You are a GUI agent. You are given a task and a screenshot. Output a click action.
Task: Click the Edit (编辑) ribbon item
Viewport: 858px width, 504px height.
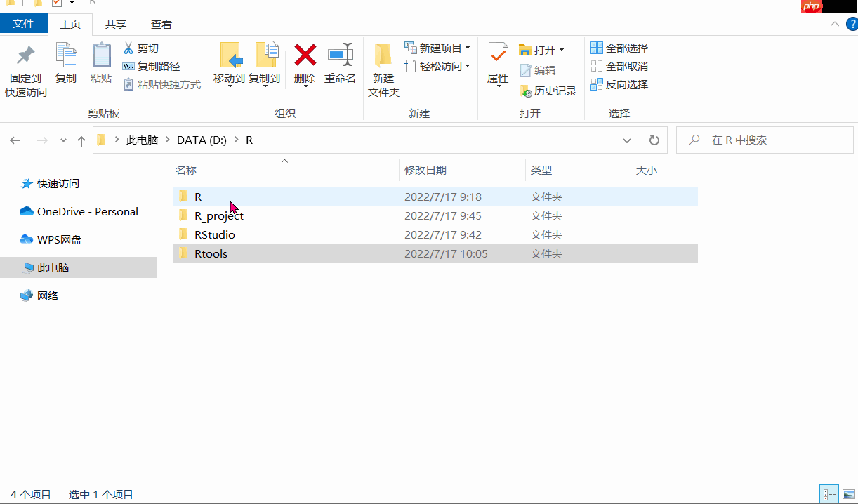click(x=538, y=70)
